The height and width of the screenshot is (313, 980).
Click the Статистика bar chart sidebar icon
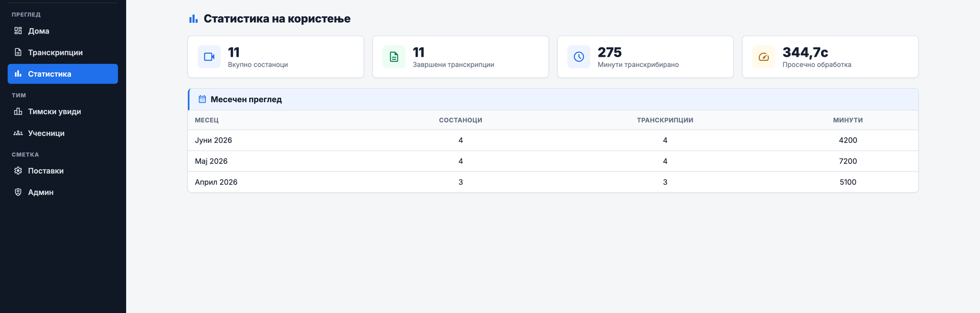coord(18,74)
